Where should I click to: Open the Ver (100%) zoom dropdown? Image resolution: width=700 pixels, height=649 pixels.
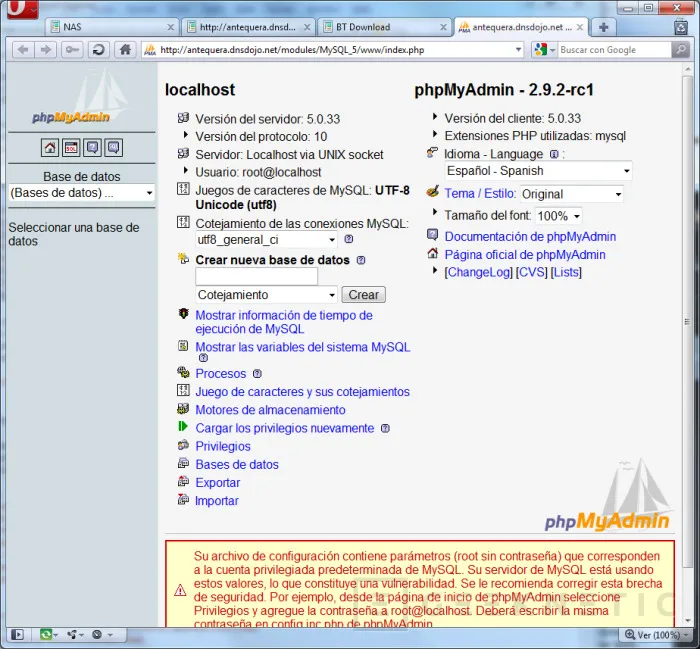point(656,634)
